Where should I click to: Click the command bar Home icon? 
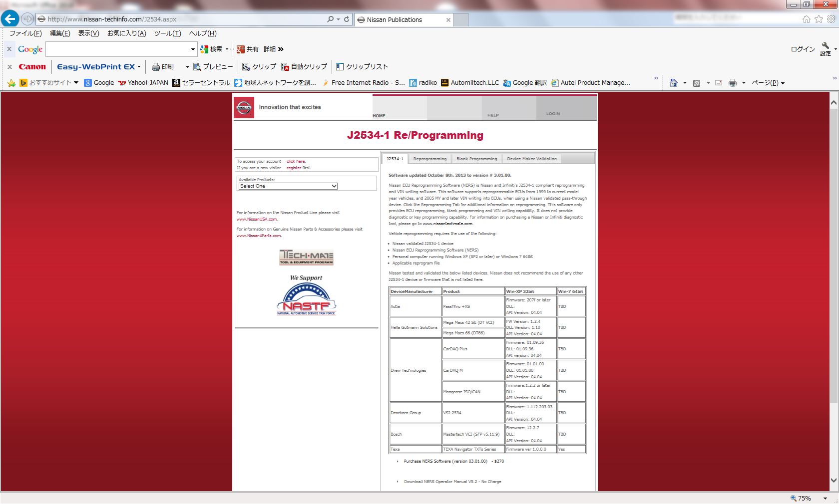pos(674,83)
